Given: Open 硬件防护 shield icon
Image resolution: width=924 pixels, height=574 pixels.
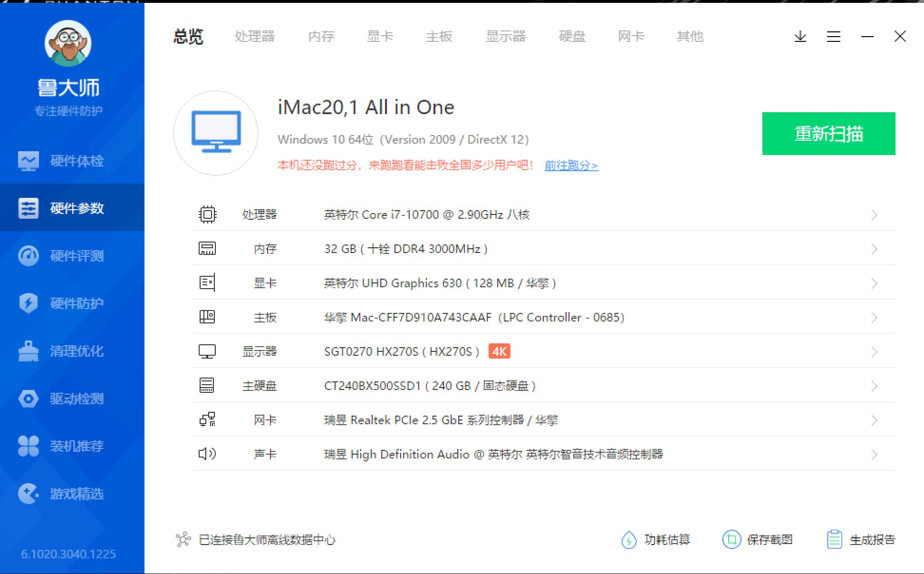Looking at the screenshot, I should point(28,303).
